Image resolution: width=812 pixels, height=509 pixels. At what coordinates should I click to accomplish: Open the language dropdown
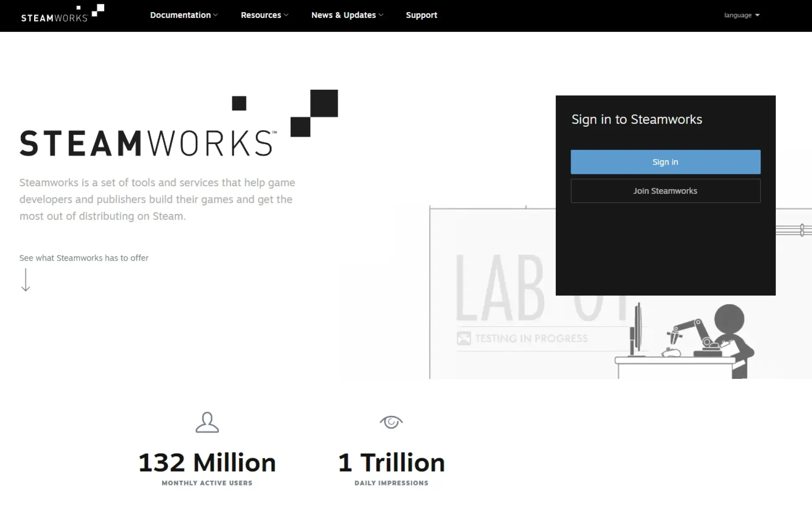pos(741,15)
